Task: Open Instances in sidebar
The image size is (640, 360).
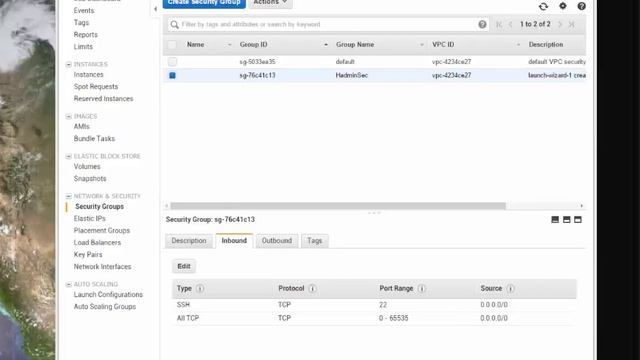Action: click(x=89, y=75)
